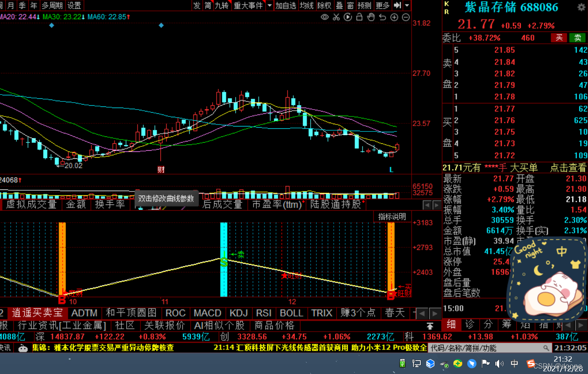Image resolution: width=588 pixels, height=374 pixels.
Task: Select the BOLL indicator tab
Action: point(292,313)
